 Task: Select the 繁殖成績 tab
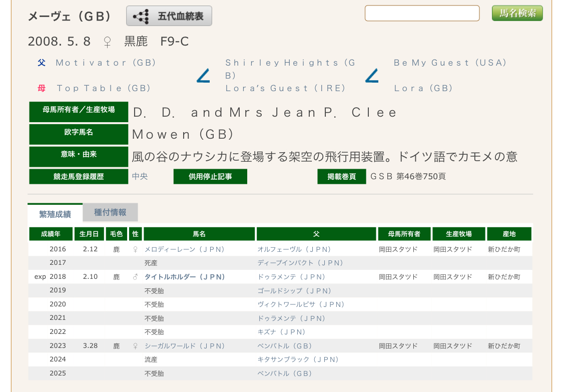click(x=55, y=214)
